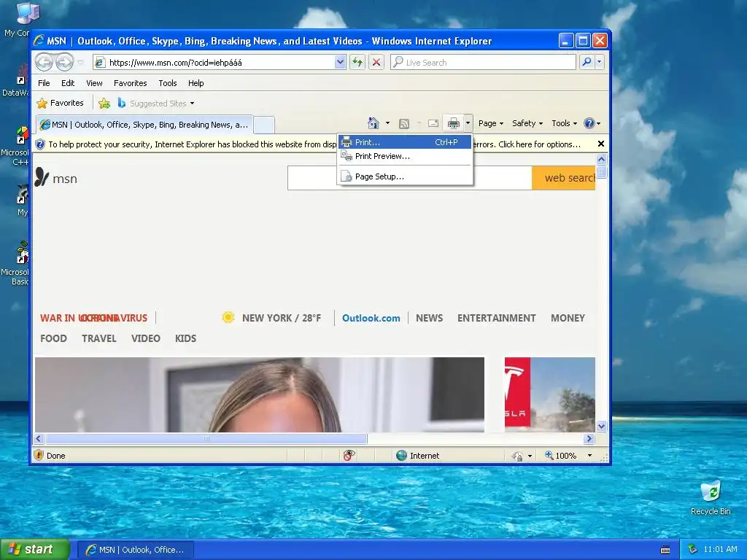Click the KIDS navigation link
The width and height of the screenshot is (747, 560).
[185, 338]
